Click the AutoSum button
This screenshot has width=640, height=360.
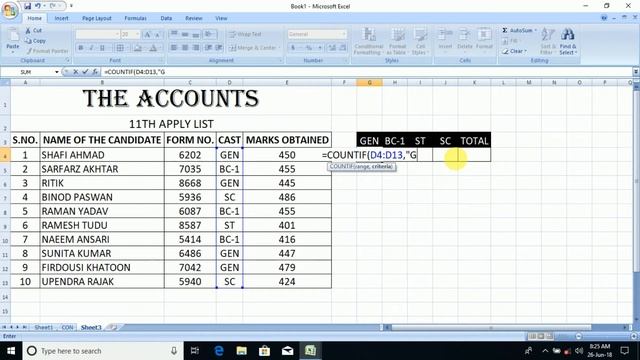tap(518, 31)
